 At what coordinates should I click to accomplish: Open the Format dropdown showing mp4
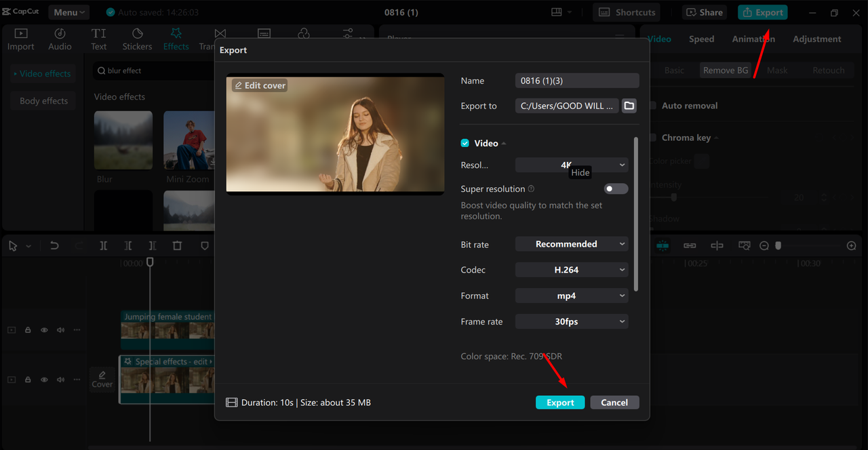pyautogui.click(x=572, y=295)
